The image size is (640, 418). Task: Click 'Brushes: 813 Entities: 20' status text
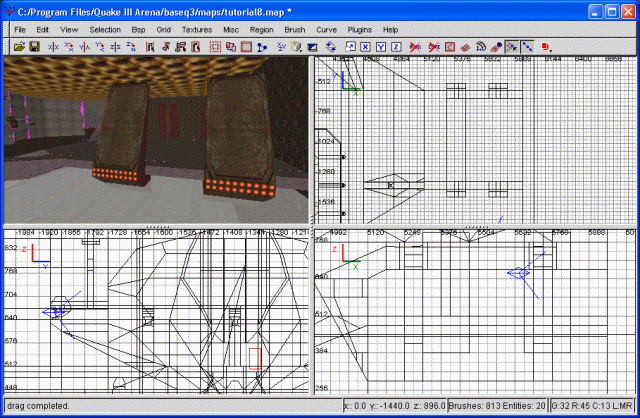tap(497, 406)
